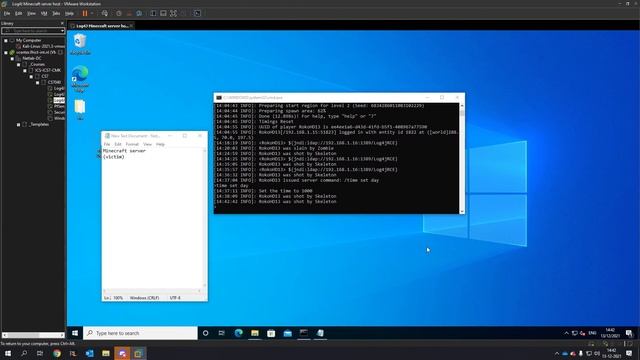Open Notepad's Help menu
The width and height of the screenshot is (640, 360).
(160, 144)
